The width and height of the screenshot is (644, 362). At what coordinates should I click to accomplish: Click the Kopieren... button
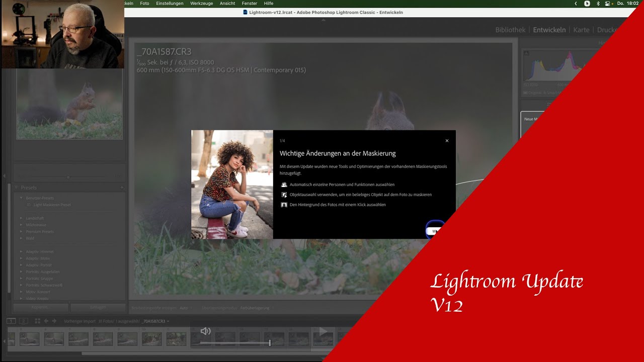click(40, 307)
